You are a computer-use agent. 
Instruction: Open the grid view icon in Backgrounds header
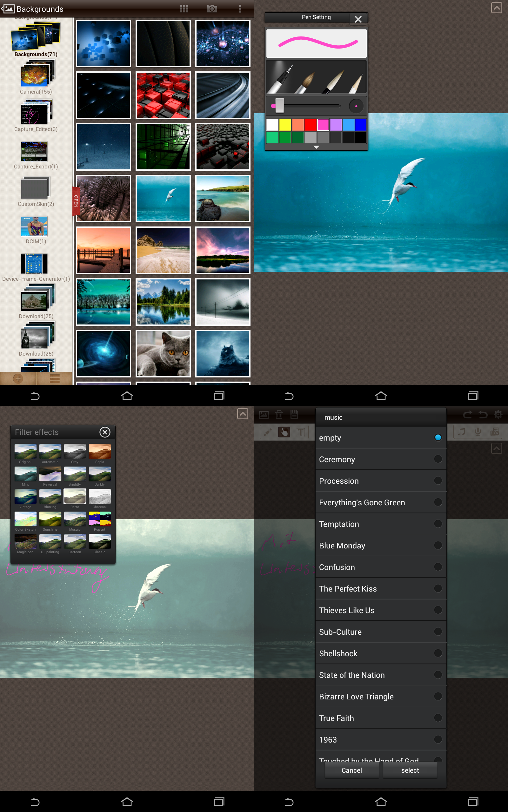[x=184, y=9]
